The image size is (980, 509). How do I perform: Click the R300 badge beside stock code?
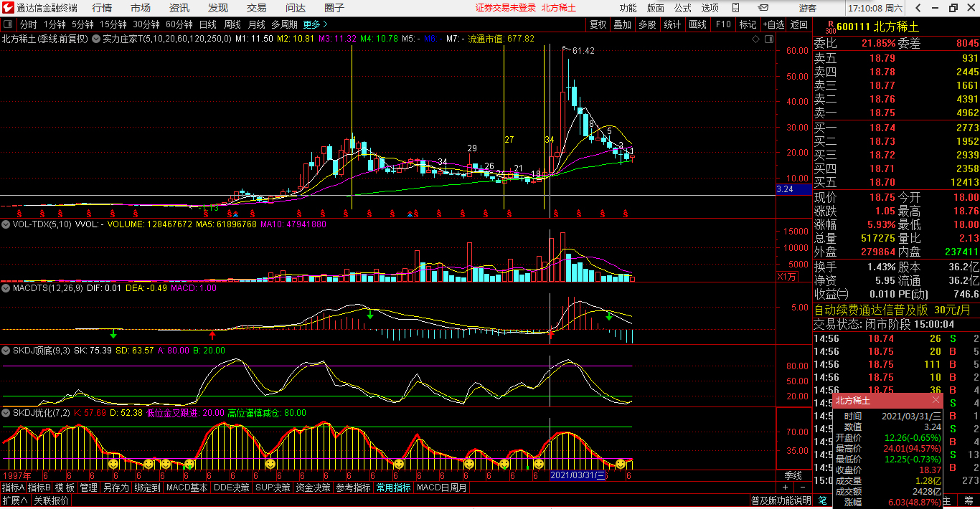(x=830, y=27)
